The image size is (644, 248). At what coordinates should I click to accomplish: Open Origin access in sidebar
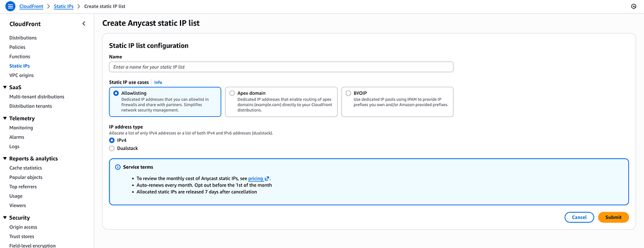click(23, 227)
